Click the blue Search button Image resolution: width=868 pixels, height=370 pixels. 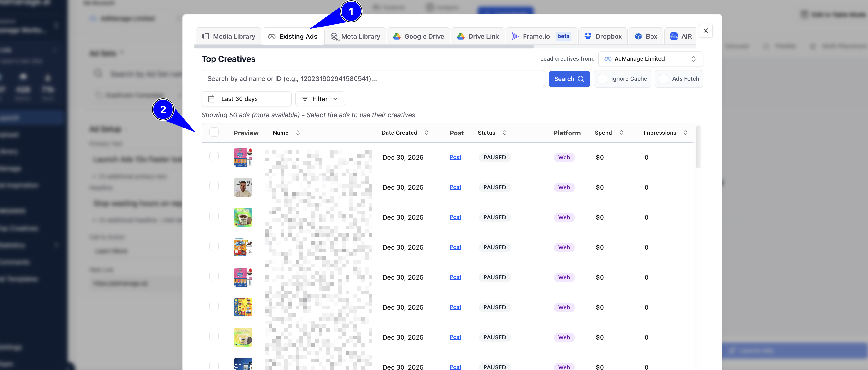tap(569, 79)
